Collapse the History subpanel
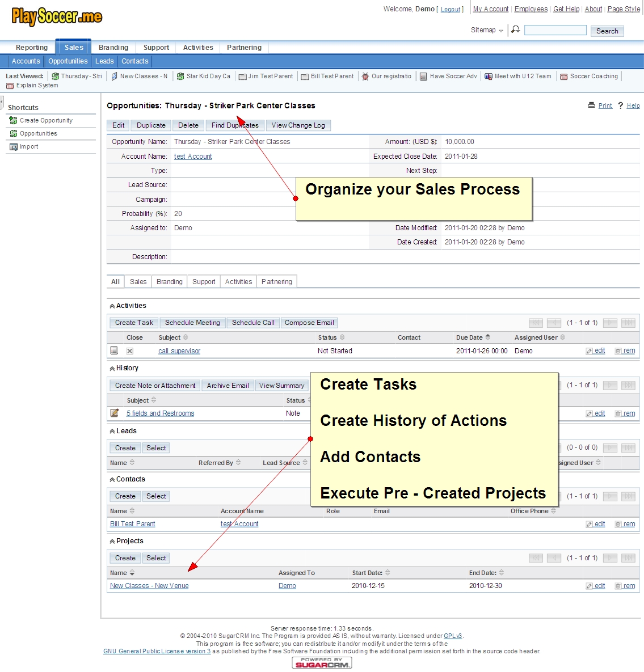This screenshot has width=644, height=672. point(112,369)
